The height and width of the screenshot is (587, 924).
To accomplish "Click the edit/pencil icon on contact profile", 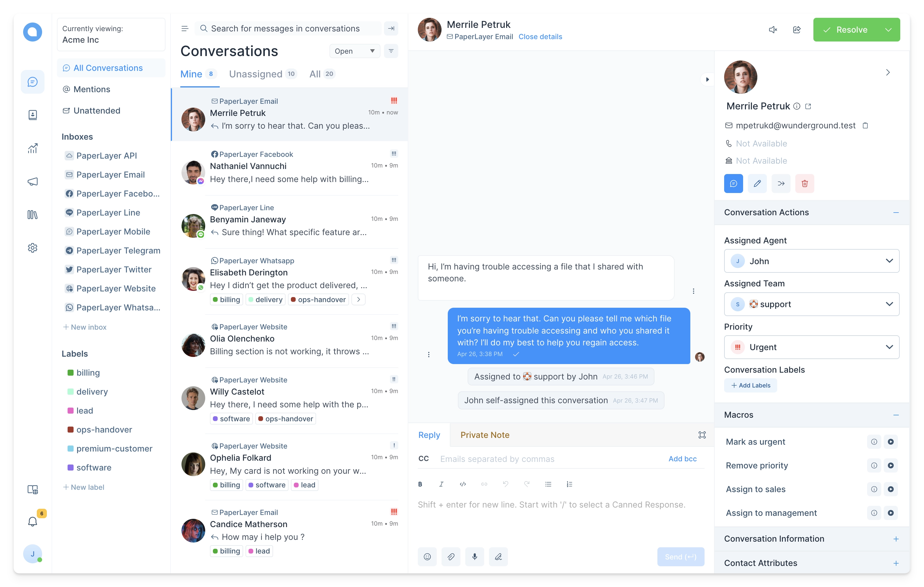I will coord(757,183).
